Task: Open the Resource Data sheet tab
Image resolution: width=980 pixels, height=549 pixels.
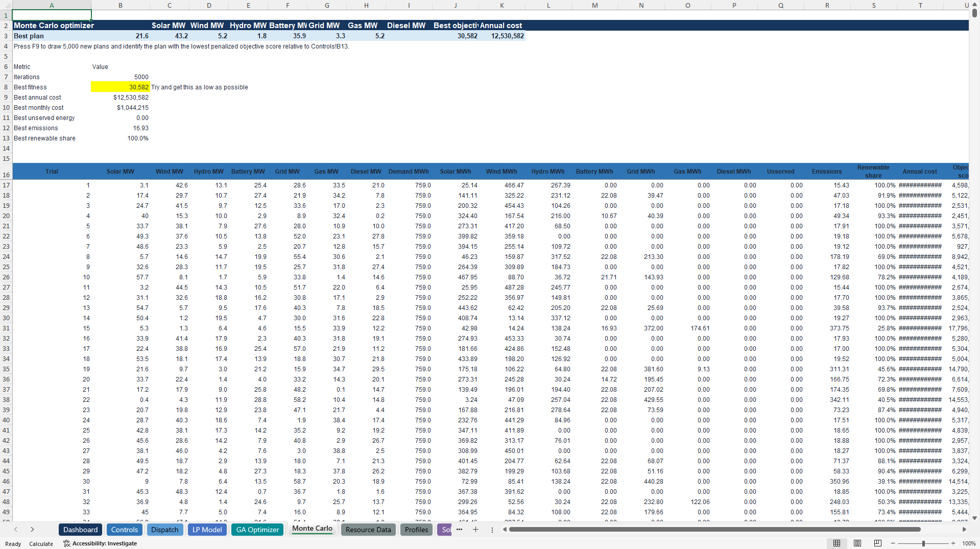Action: (x=368, y=530)
